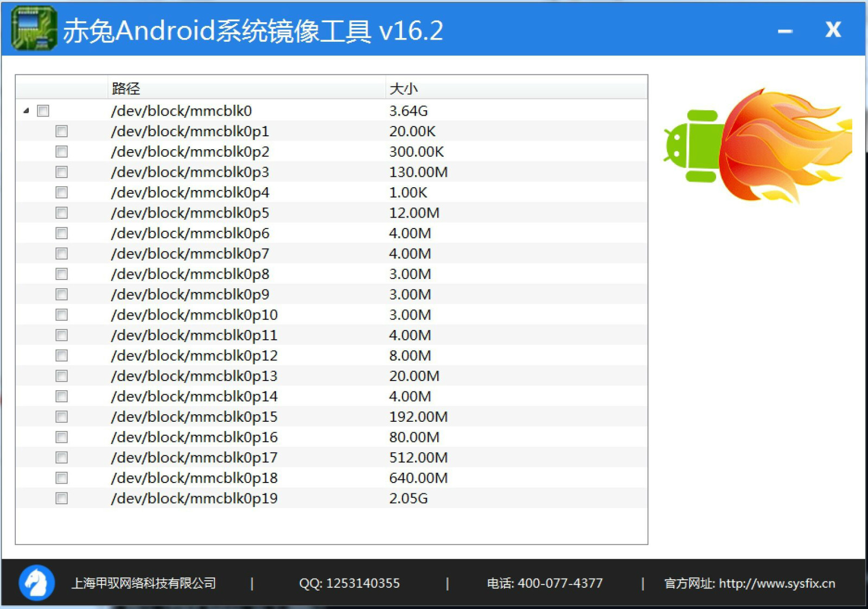Click path /dev/block/mmcblk0p15

[194, 417]
